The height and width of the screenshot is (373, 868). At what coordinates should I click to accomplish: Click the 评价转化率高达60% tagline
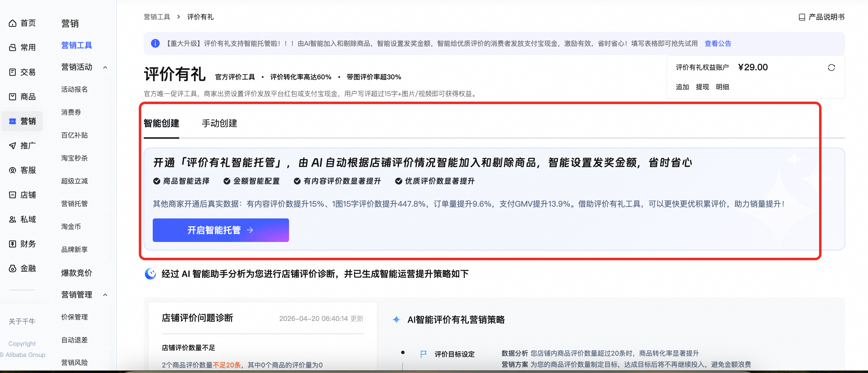[301, 77]
